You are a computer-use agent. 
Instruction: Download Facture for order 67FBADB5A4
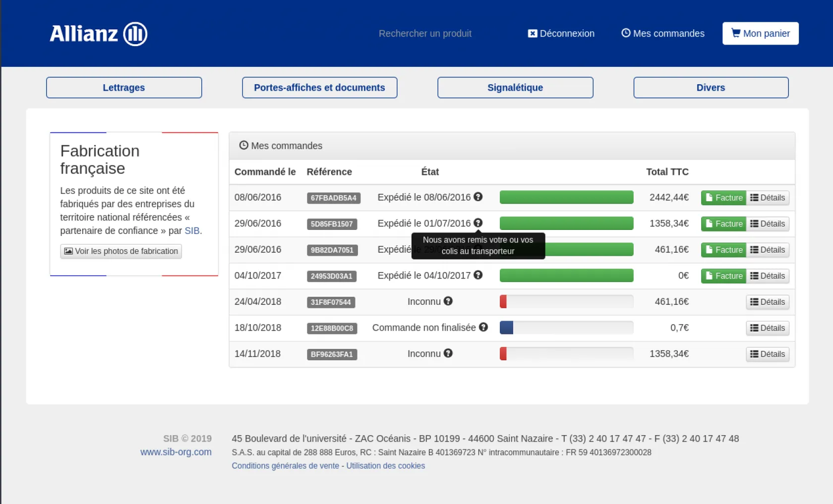click(723, 198)
